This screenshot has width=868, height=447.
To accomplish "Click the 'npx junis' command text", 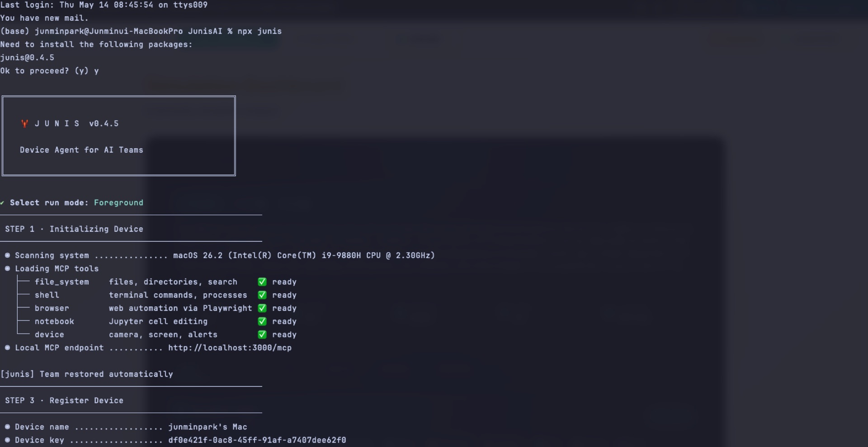I will click(259, 31).
